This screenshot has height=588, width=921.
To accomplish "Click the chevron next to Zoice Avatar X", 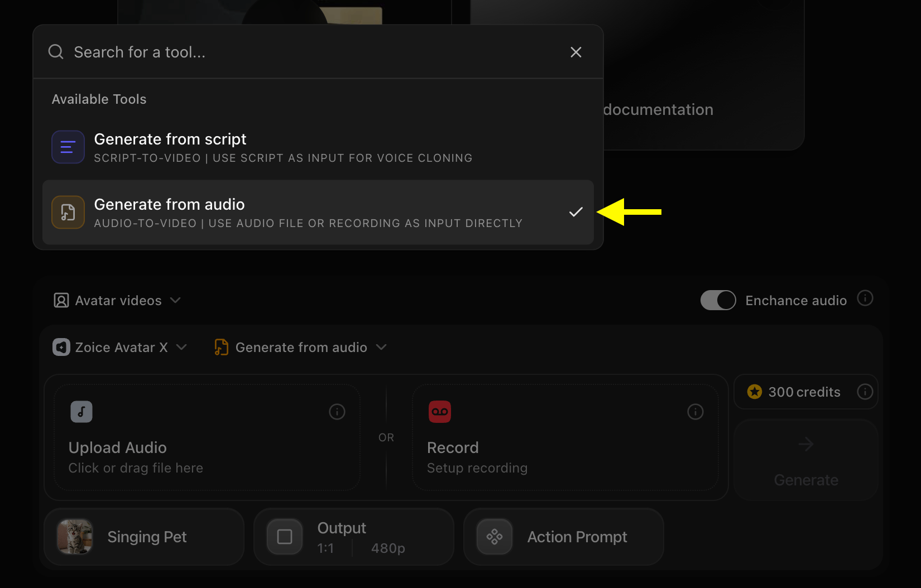I will [181, 347].
